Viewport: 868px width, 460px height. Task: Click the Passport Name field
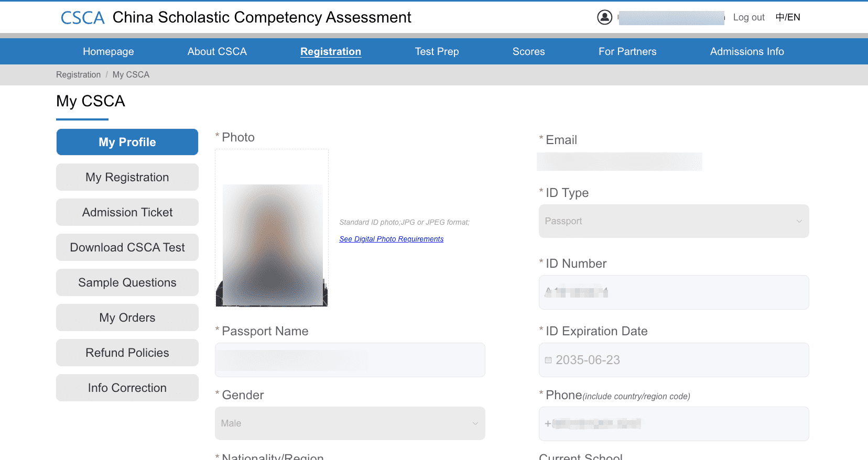point(350,360)
